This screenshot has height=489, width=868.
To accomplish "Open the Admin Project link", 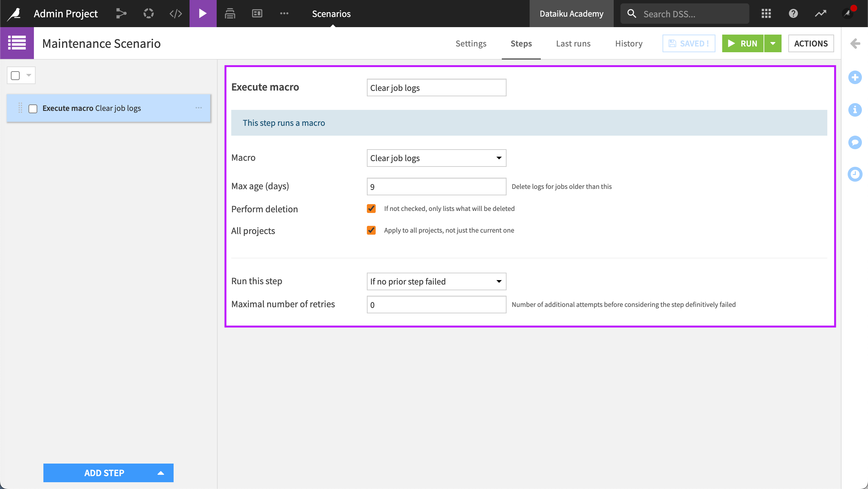I will click(66, 14).
